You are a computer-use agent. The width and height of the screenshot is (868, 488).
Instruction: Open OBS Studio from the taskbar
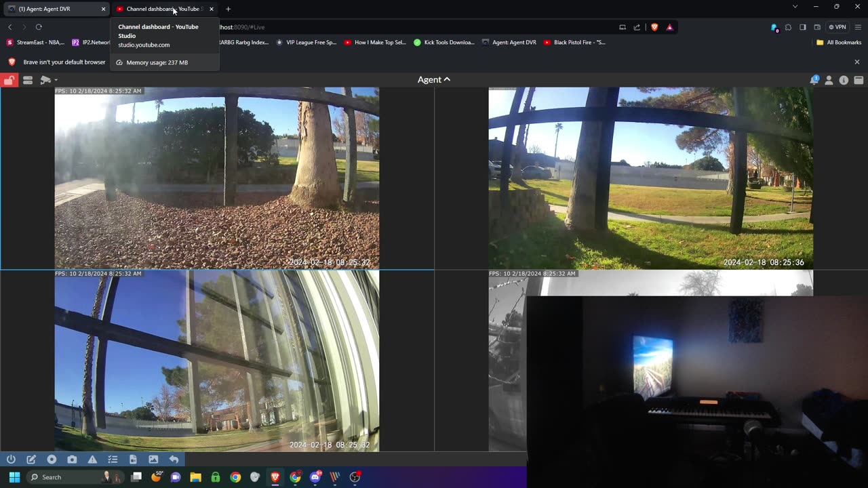tap(355, 477)
